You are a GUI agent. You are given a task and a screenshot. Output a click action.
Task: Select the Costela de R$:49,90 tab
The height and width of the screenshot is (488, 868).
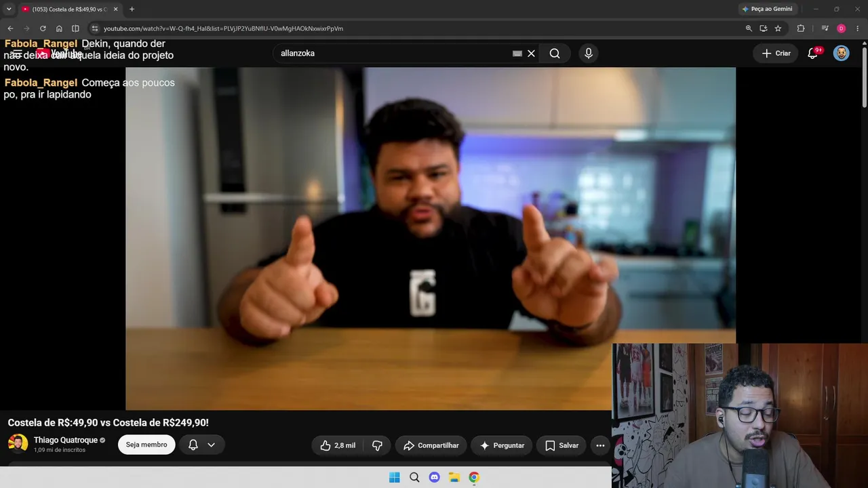pos(70,9)
